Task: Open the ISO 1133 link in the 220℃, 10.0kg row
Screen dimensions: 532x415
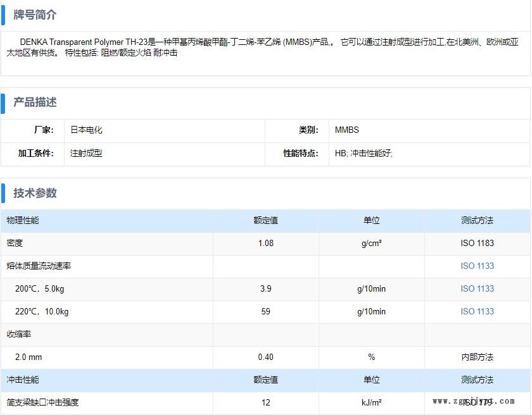Action: pyautogui.click(x=477, y=311)
